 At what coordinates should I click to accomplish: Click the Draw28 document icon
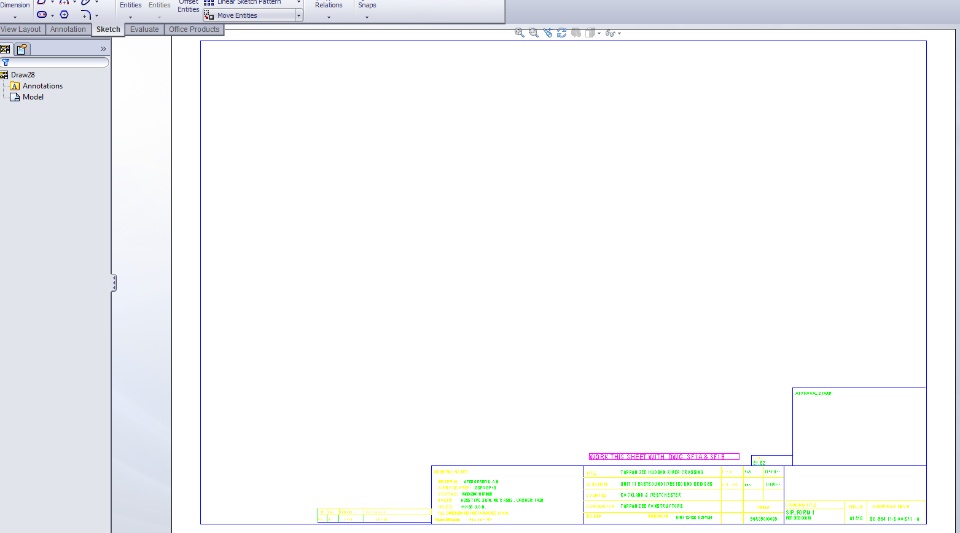tap(4, 75)
